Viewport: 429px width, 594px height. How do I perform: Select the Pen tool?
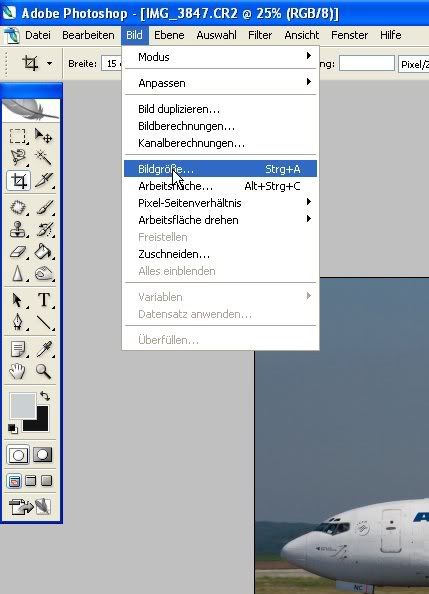coord(17,322)
